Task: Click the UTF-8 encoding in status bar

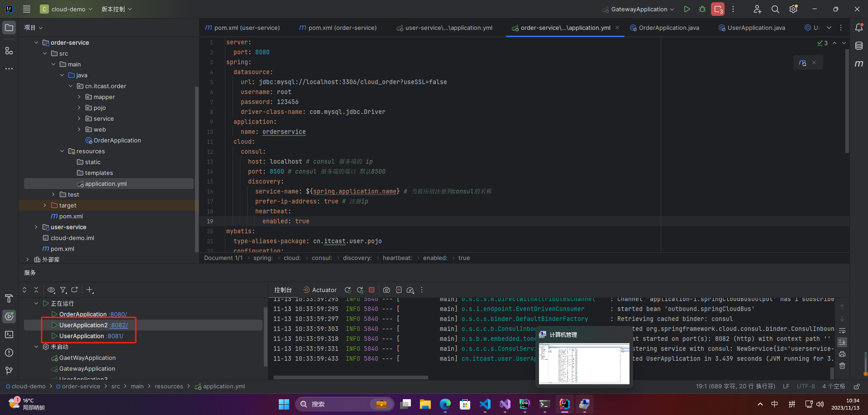Action: point(806,386)
